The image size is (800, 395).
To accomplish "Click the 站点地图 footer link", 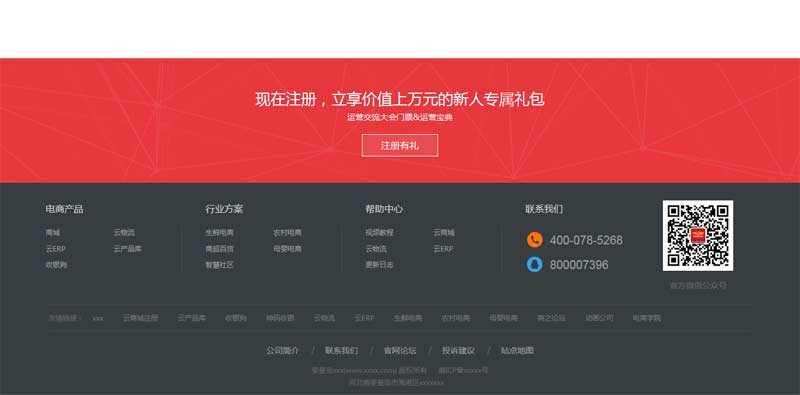I will (517, 351).
